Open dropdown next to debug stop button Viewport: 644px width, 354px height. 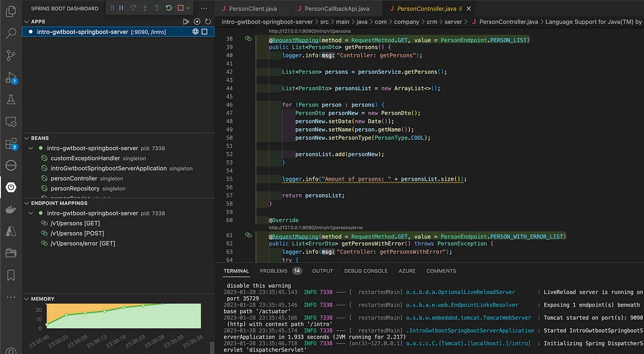(188, 8)
